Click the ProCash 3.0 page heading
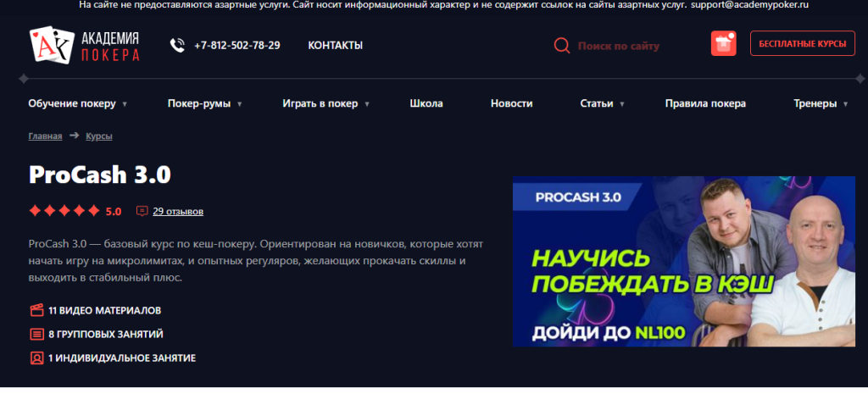The height and width of the screenshot is (416, 868). (100, 175)
